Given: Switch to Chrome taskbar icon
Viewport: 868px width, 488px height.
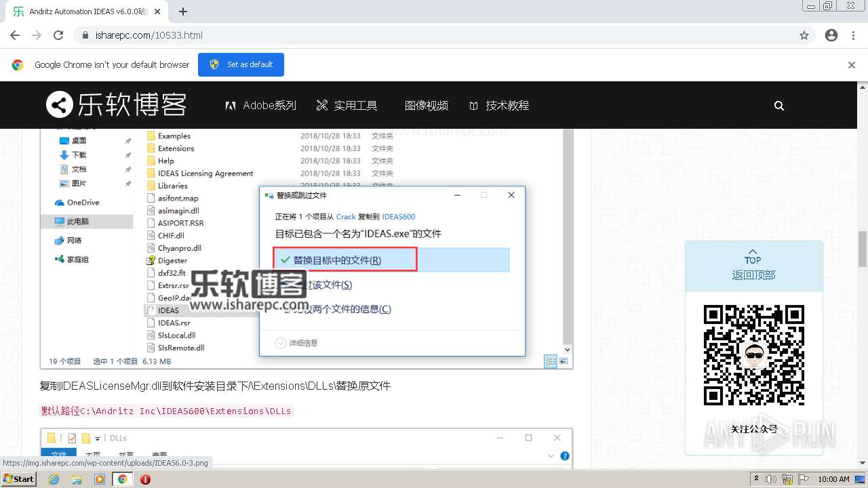Looking at the screenshot, I should [x=123, y=479].
